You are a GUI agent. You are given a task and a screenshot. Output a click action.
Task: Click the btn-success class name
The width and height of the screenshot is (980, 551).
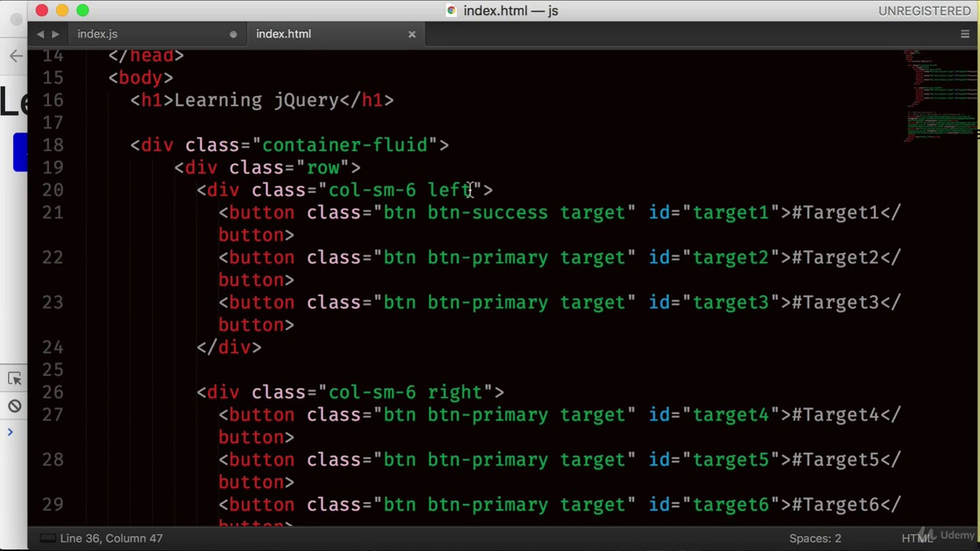coord(488,213)
